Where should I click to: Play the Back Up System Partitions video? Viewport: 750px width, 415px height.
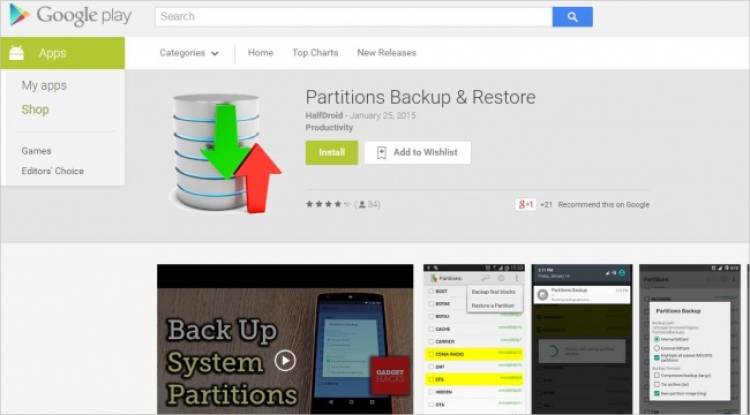pos(285,360)
